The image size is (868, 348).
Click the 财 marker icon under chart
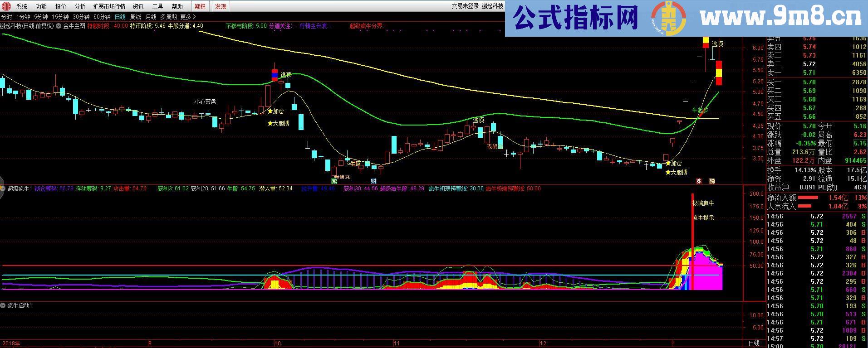374,181
